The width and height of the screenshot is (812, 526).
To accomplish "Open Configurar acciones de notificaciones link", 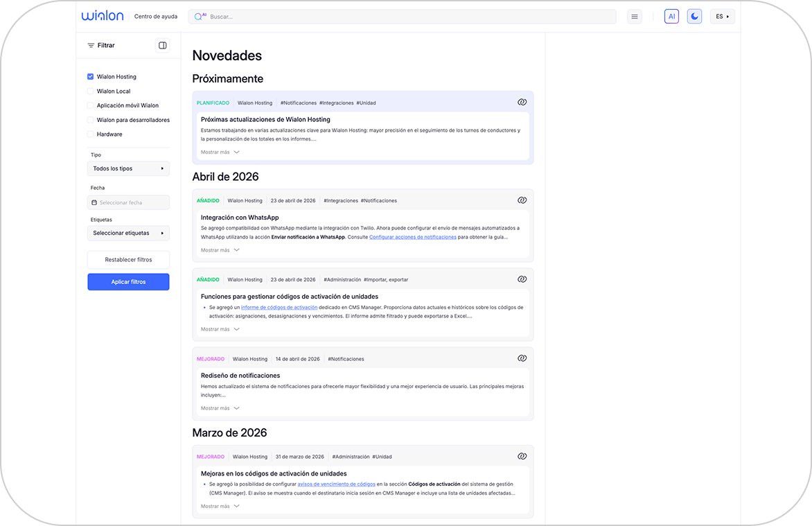I will tap(413, 237).
